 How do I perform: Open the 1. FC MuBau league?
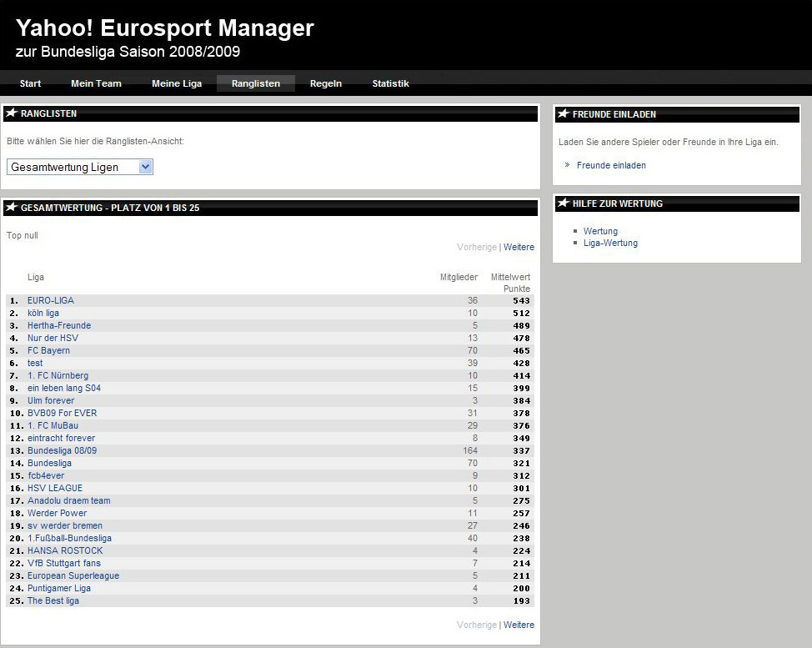click(53, 425)
